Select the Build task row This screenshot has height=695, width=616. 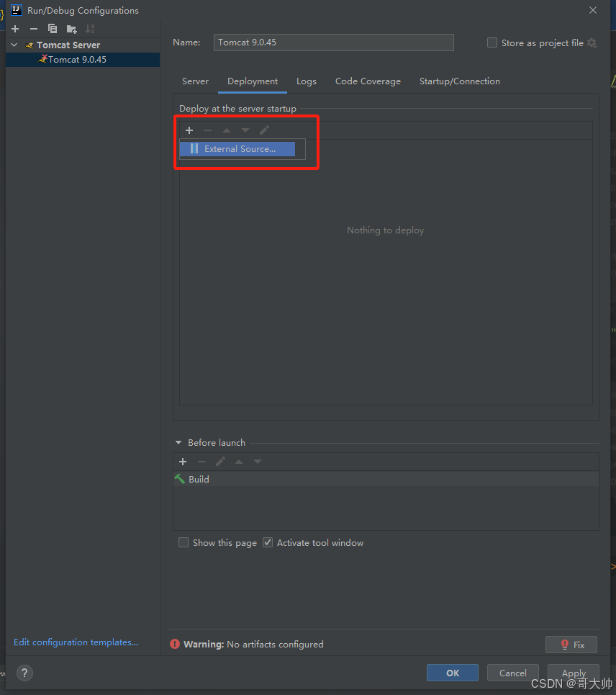[x=386, y=479]
